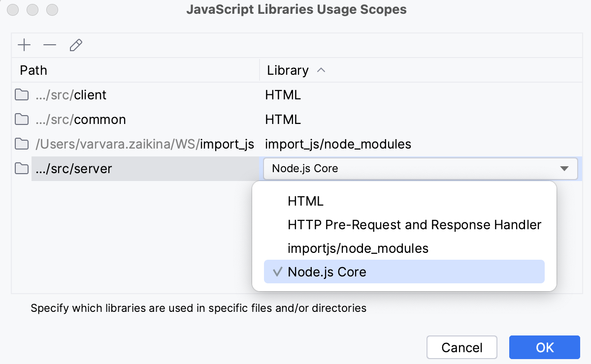Click the folder icon beside .../src/server

22,168
